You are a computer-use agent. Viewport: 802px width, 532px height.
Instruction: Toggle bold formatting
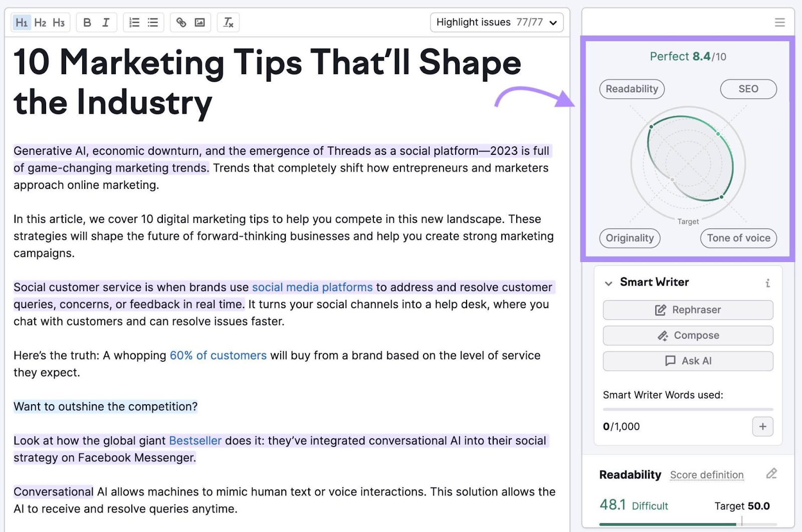(87, 22)
